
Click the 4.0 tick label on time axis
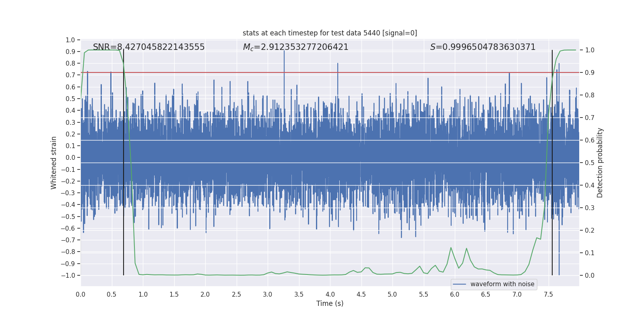tap(330, 295)
